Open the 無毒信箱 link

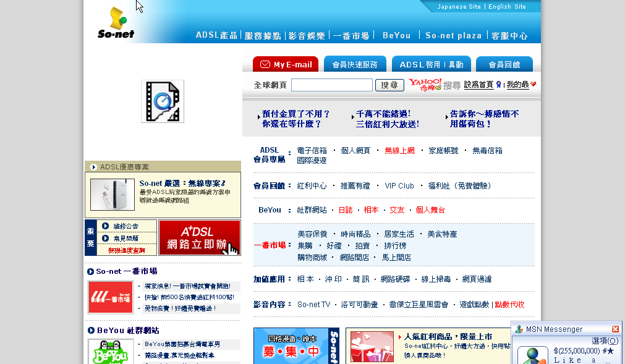pyautogui.click(x=487, y=151)
